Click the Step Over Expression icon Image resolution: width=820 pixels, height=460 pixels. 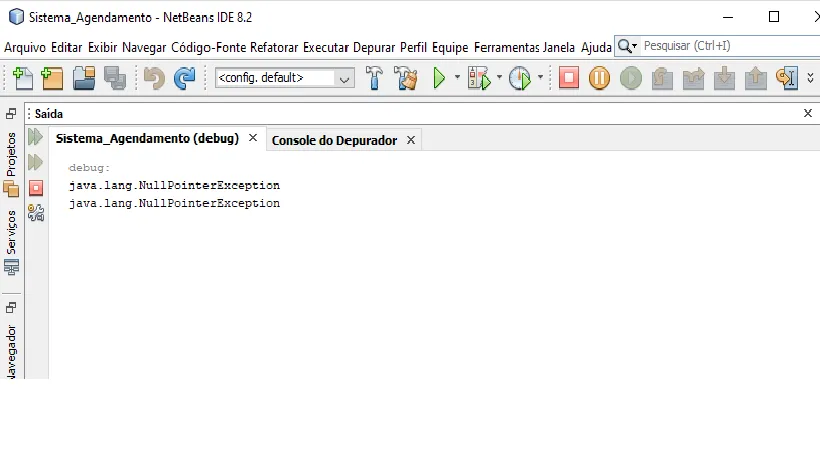(693, 78)
